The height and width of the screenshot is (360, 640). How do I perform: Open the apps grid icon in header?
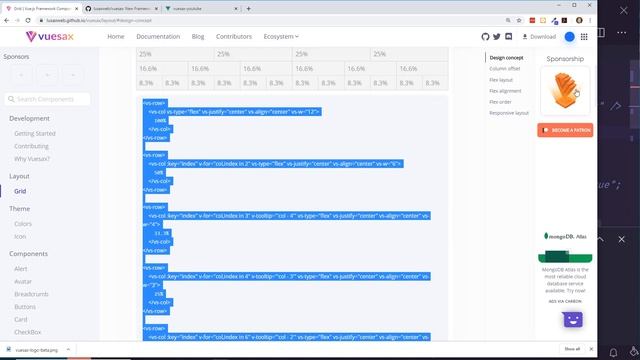[x=584, y=37]
